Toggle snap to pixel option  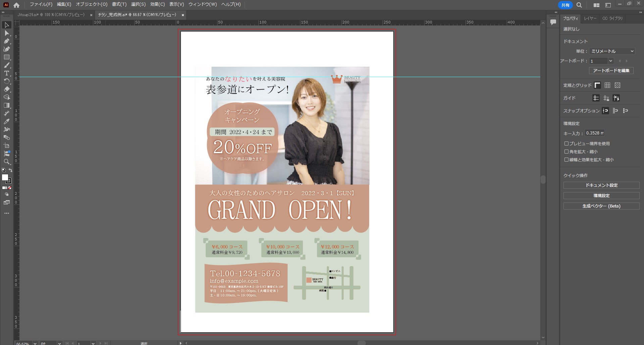pos(625,111)
